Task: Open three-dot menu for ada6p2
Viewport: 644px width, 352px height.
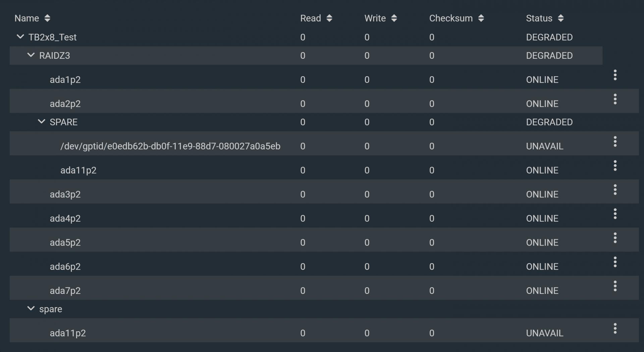Action: click(615, 262)
